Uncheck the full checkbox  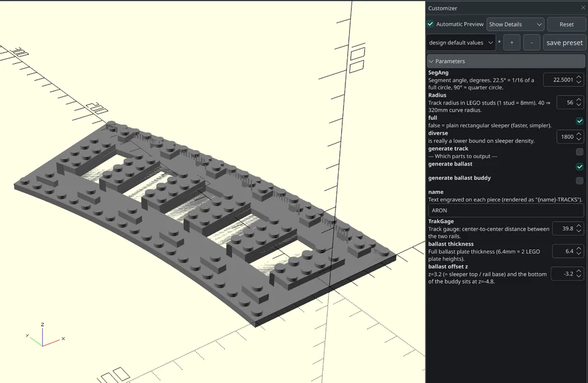click(579, 121)
